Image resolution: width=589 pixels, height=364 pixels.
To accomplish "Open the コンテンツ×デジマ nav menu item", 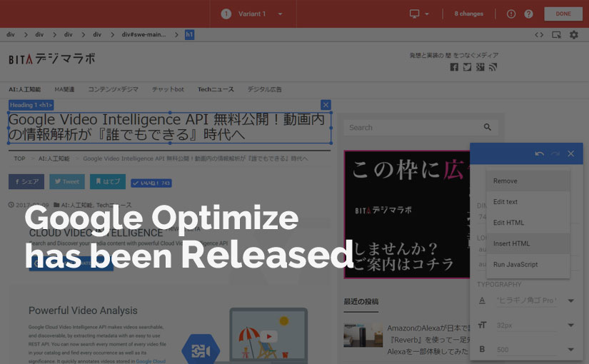I will coord(113,89).
